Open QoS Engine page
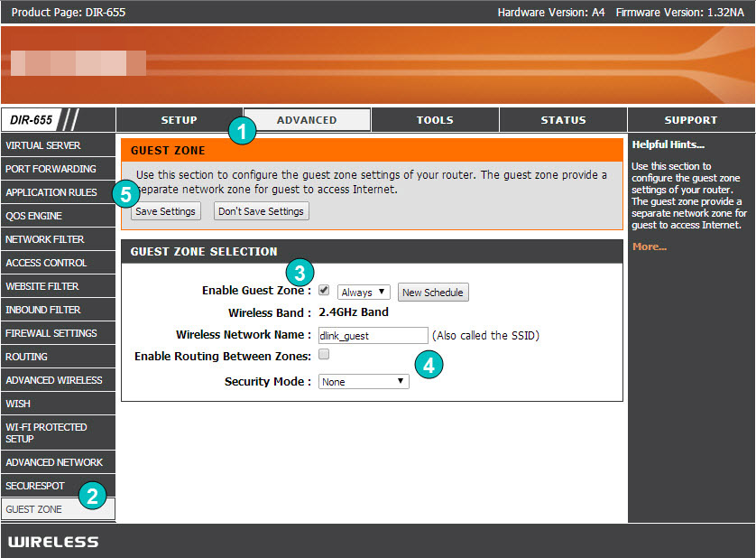Viewport: 756px width, 558px height. tap(58, 216)
